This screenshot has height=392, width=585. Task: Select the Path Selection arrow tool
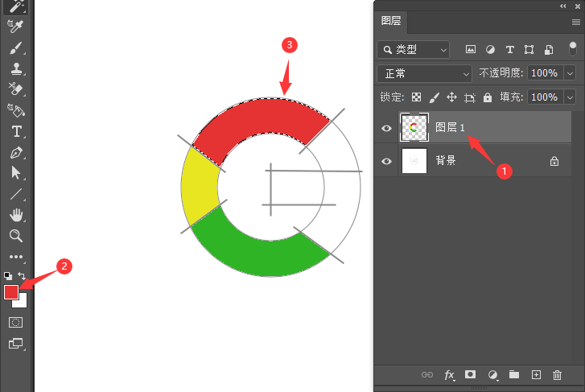[15, 173]
